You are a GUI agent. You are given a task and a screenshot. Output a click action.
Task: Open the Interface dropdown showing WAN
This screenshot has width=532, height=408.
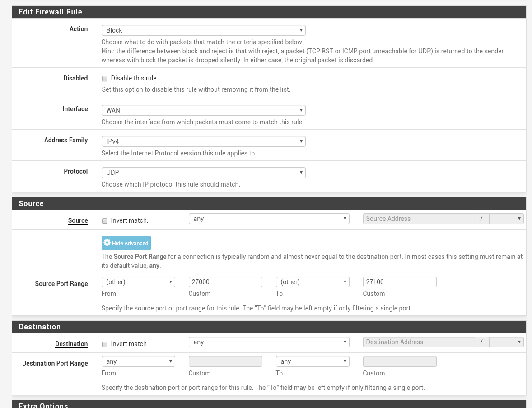203,110
